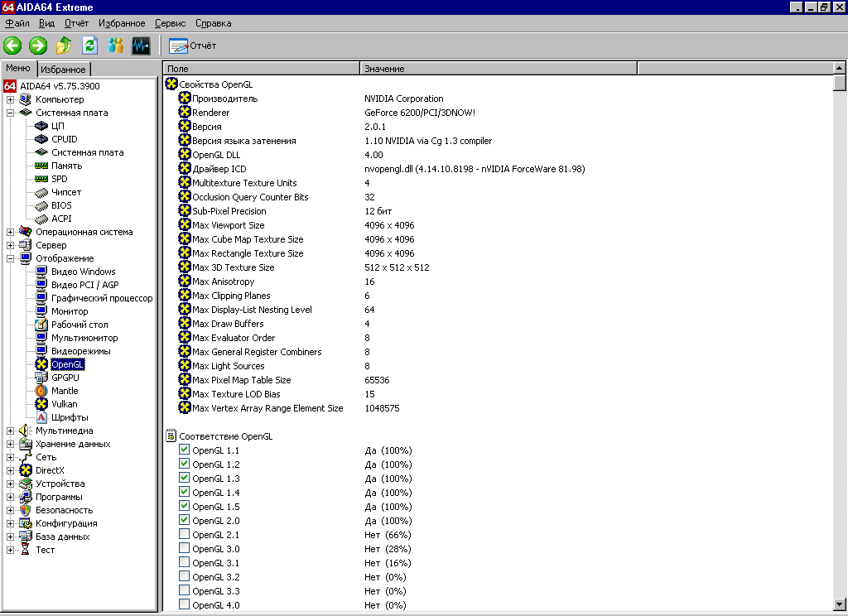Expand the Хранение данных node
Image resolution: width=848 pixels, height=616 pixels.
pyautogui.click(x=10, y=444)
